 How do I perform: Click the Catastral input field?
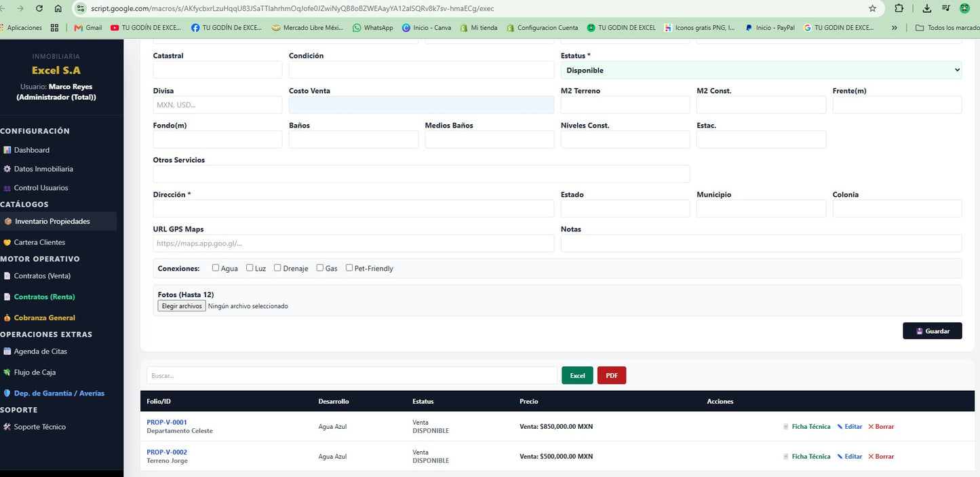pos(218,70)
